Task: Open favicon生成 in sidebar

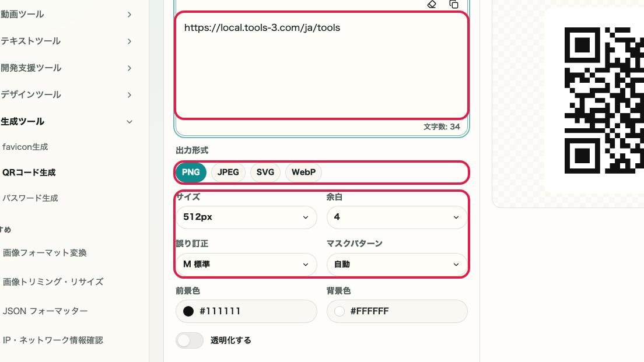Action: click(x=26, y=147)
